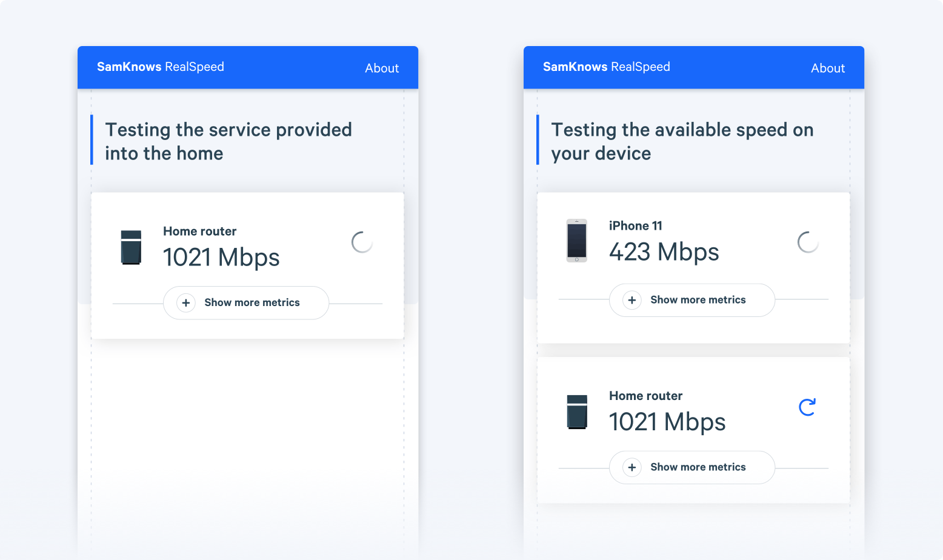
Task: Click the loading spinner beside iPhone 11
Action: 808,242
